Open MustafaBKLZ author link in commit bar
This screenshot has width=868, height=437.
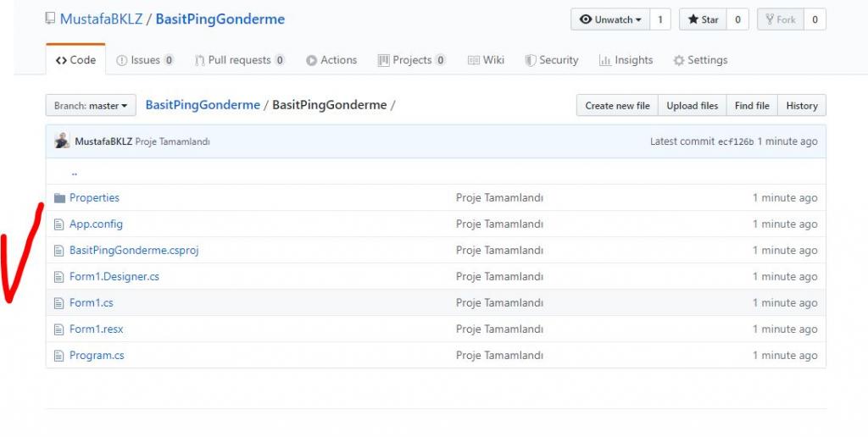click(103, 141)
